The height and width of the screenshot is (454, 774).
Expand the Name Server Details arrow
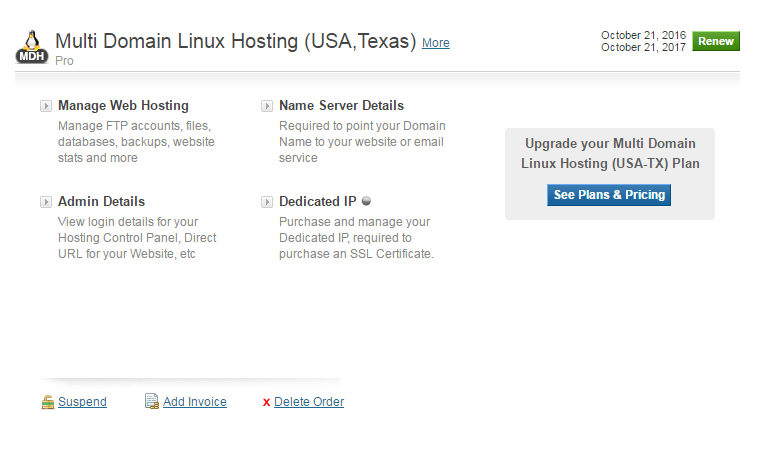click(267, 106)
